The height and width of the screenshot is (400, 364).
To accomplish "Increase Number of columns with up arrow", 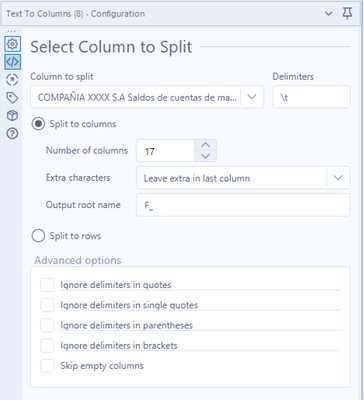I will 206,145.
